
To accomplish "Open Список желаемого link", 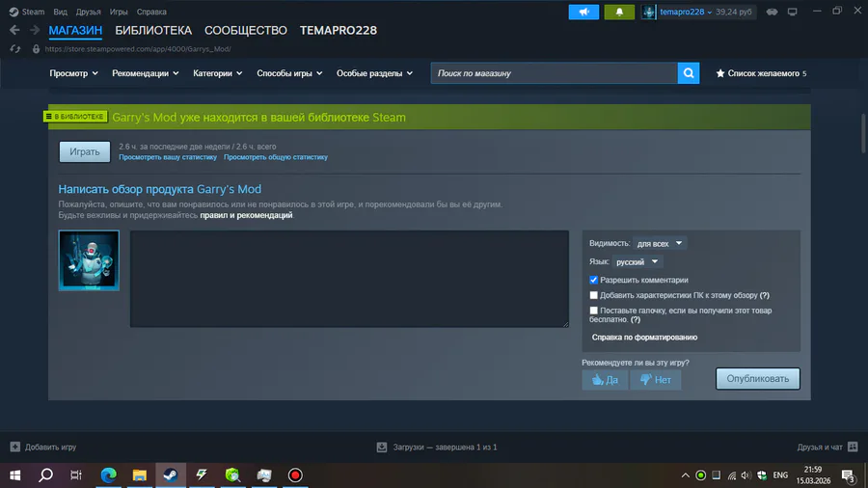I will (x=764, y=73).
